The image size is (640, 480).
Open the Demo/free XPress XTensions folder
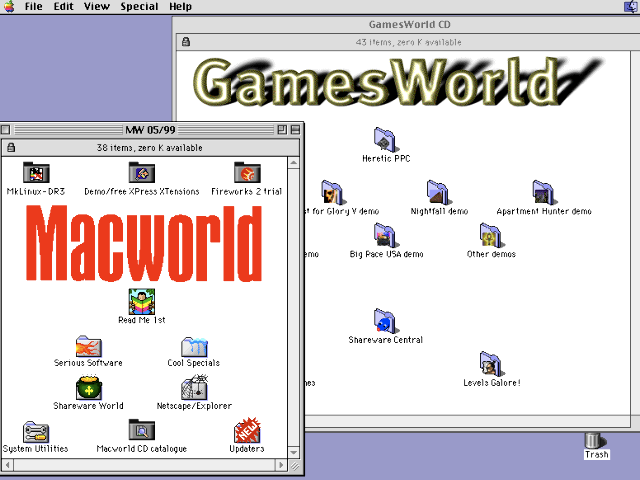tap(142, 172)
